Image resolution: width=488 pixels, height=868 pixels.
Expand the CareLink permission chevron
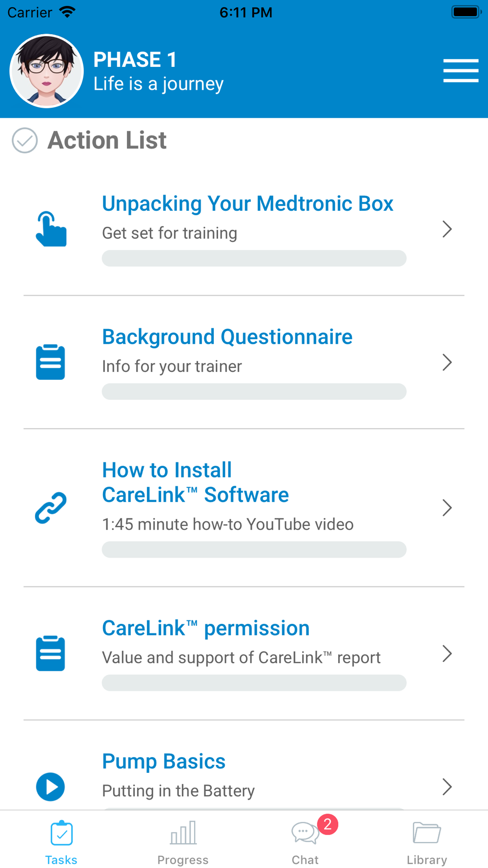coord(447,653)
